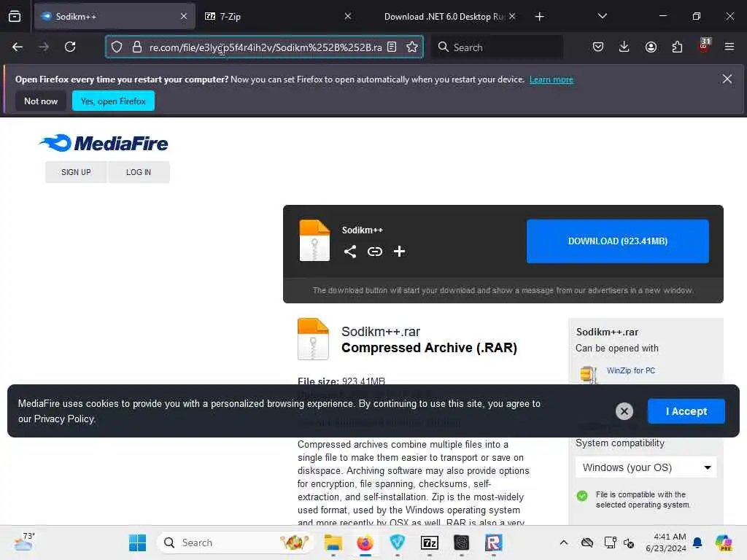The width and height of the screenshot is (747, 560).
Task: Close the Download .NET 6.0 tab
Action: tap(512, 16)
